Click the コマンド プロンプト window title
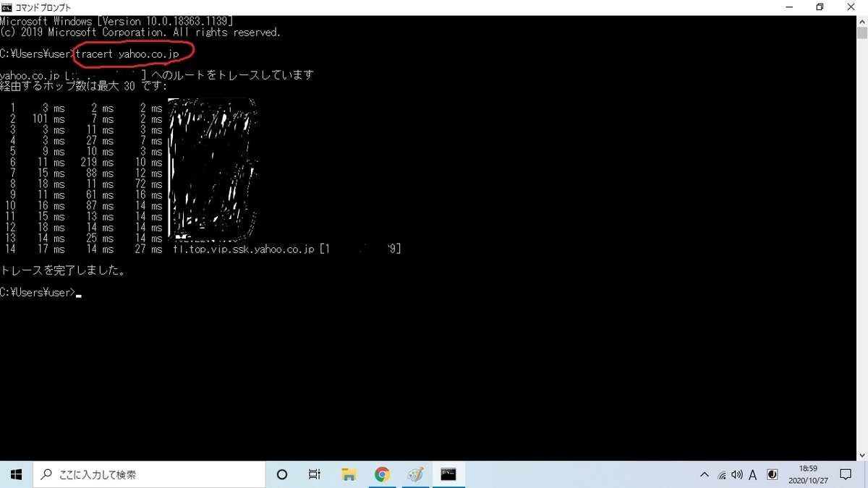868x488 pixels. (43, 7)
